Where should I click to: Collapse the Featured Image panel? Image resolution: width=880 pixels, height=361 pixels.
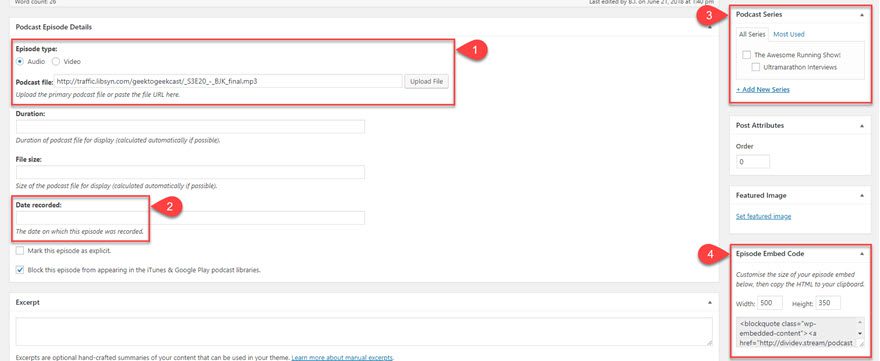pyautogui.click(x=862, y=195)
